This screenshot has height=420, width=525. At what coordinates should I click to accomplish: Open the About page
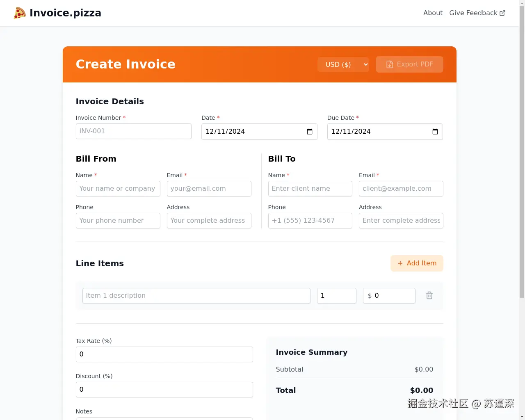(x=433, y=13)
